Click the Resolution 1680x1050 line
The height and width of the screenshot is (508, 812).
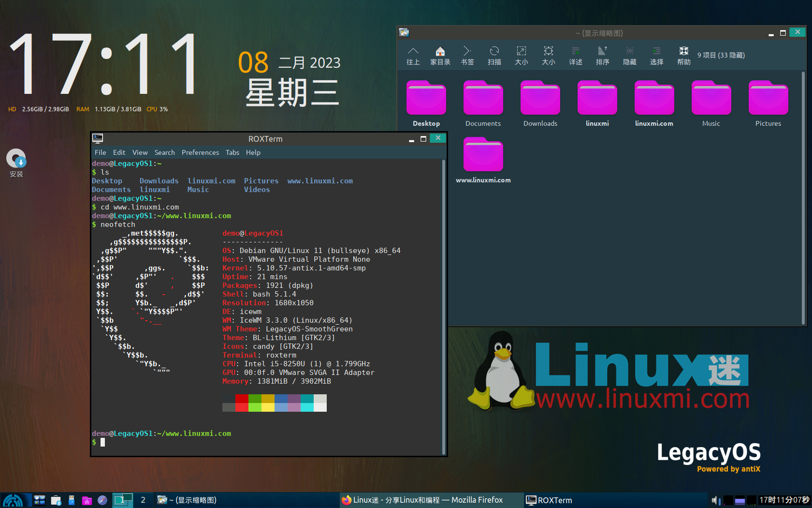(x=268, y=303)
